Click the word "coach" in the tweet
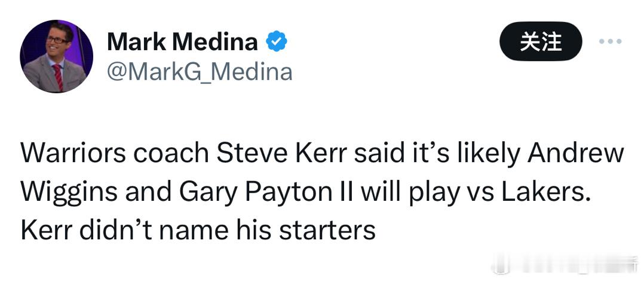 pyautogui.click(x=171, y=154)
